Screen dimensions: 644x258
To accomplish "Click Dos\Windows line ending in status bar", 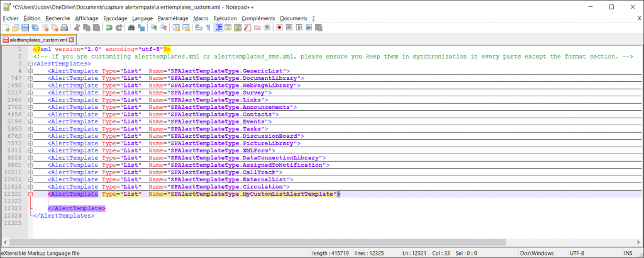I will tap(537, 253).
